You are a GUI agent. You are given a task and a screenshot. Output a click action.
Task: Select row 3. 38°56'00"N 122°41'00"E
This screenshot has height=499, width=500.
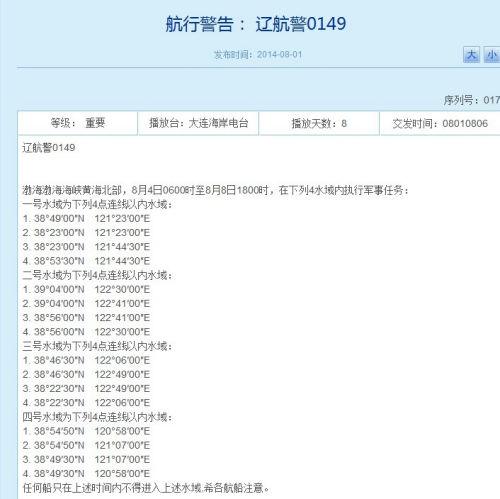pos(86,318)
